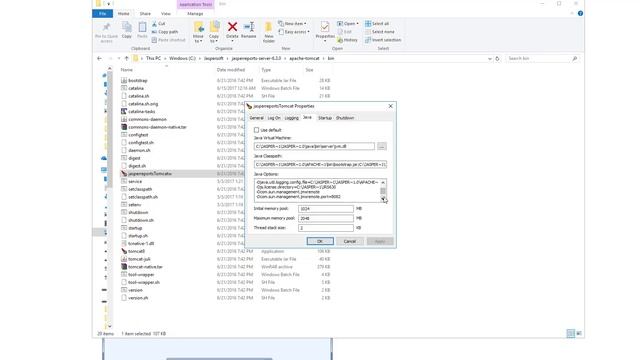Select the jasperreportsTomcatw file
The width and height of the screenshot is (640, 360).
(149, 173)
